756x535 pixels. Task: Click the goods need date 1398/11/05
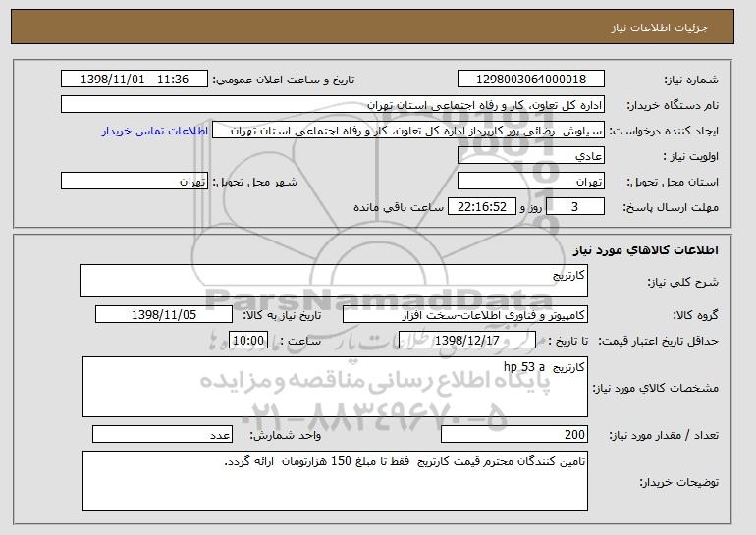click(x=164, y=315)
